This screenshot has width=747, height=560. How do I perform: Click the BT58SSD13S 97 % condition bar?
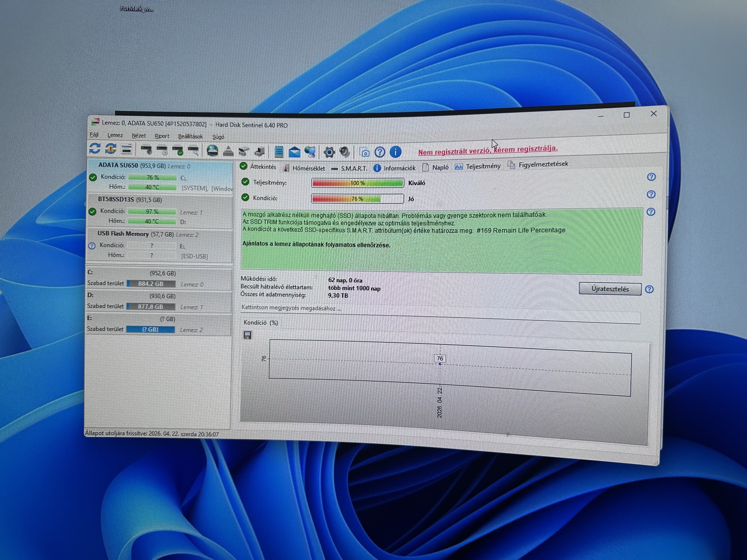pyautogui.click(x=152, y=212)
